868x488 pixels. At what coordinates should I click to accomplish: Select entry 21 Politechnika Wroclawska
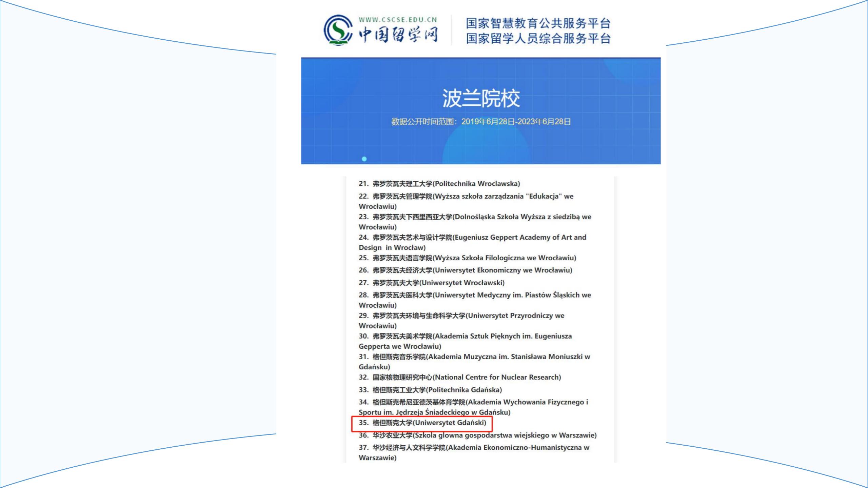(x=439, y=184)
